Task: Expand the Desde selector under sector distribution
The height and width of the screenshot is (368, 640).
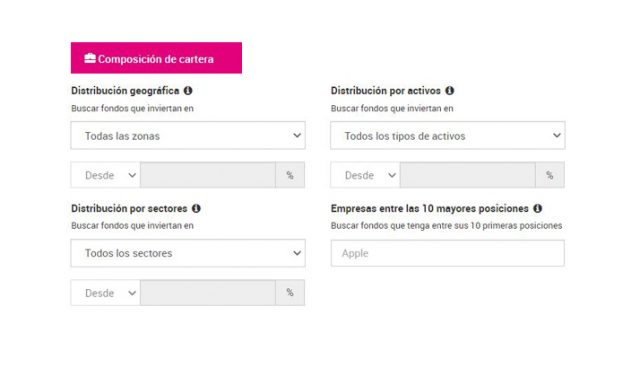Action: (x=106, y=293)
